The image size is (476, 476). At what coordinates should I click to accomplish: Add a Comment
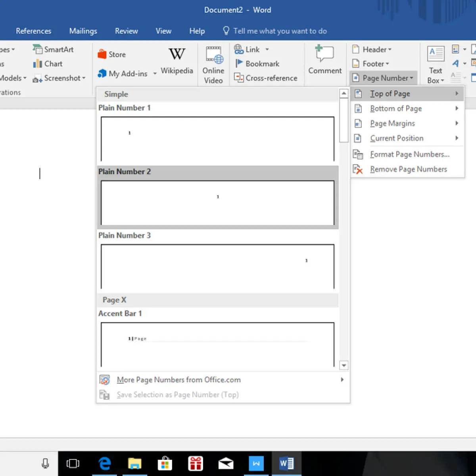[325, 60]
